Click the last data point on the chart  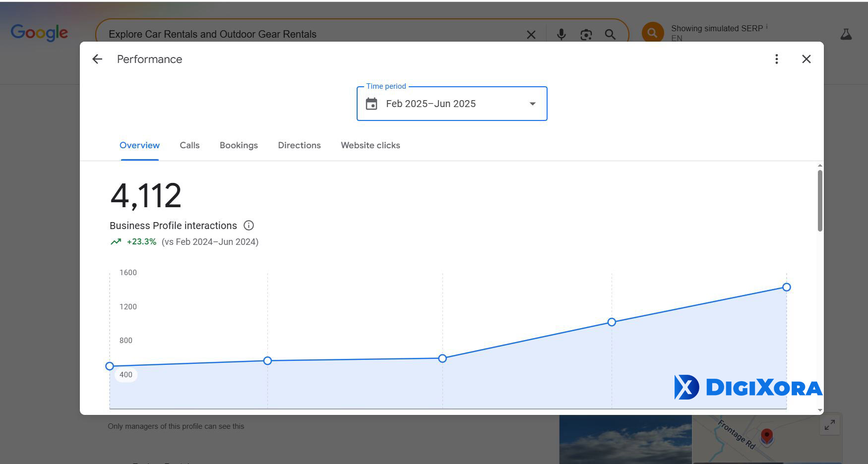click(786, 287)
